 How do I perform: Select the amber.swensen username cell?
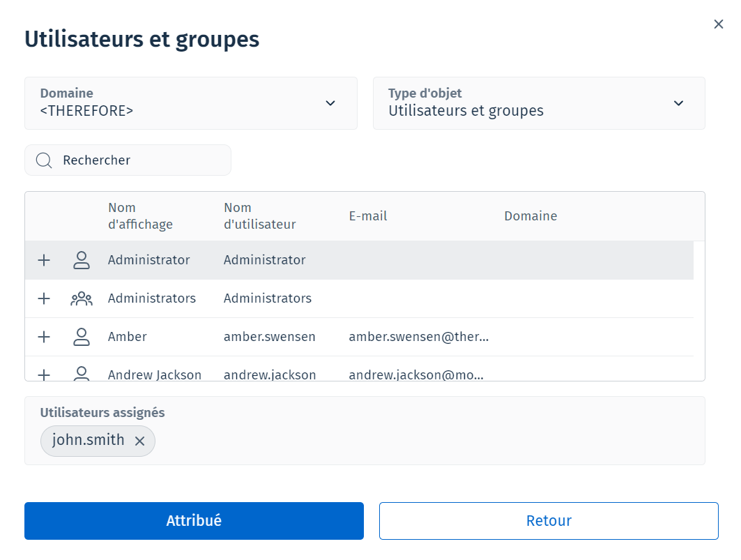click(x=269, y=337)
